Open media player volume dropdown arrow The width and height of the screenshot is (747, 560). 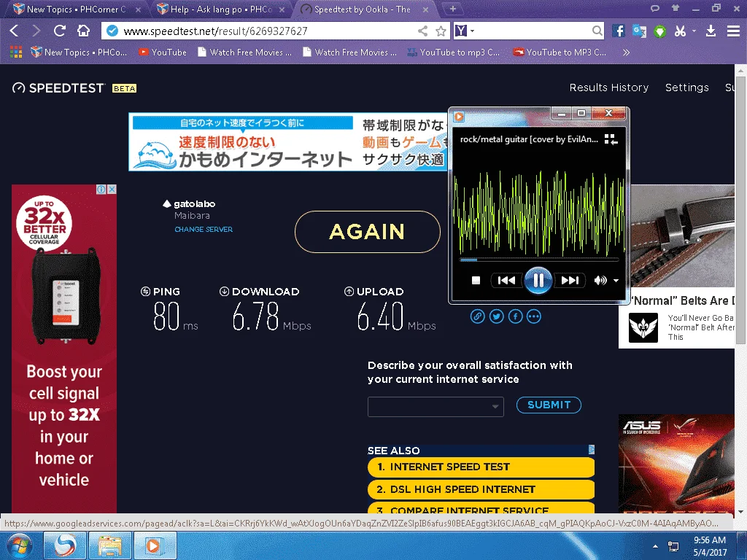click(x=616, y=281)
